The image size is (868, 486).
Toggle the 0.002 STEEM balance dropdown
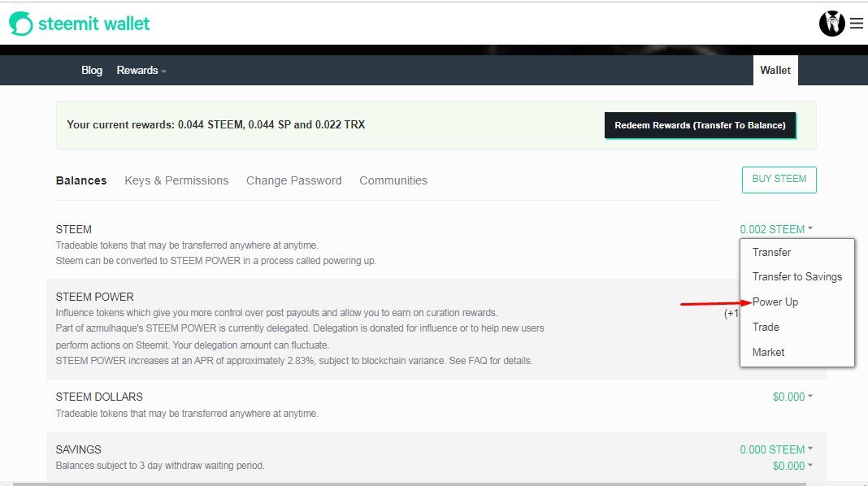tap(776, 229)
